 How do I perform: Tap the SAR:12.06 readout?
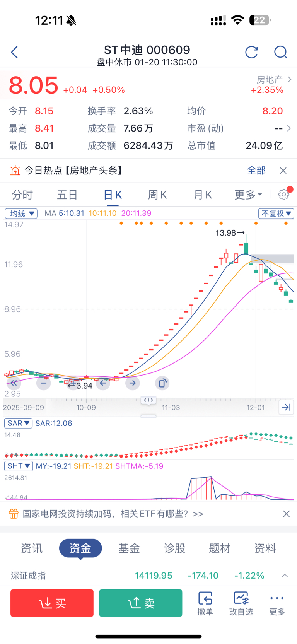(54, 423)
